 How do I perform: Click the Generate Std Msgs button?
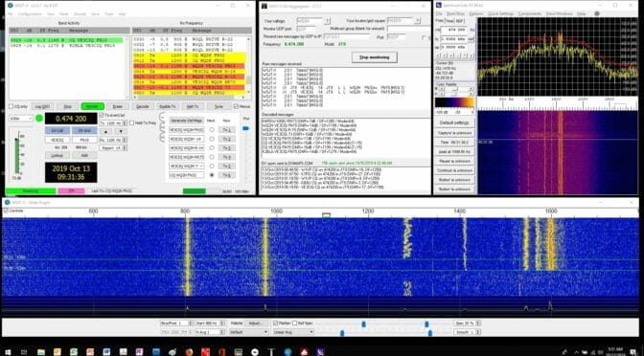(187, 121)
